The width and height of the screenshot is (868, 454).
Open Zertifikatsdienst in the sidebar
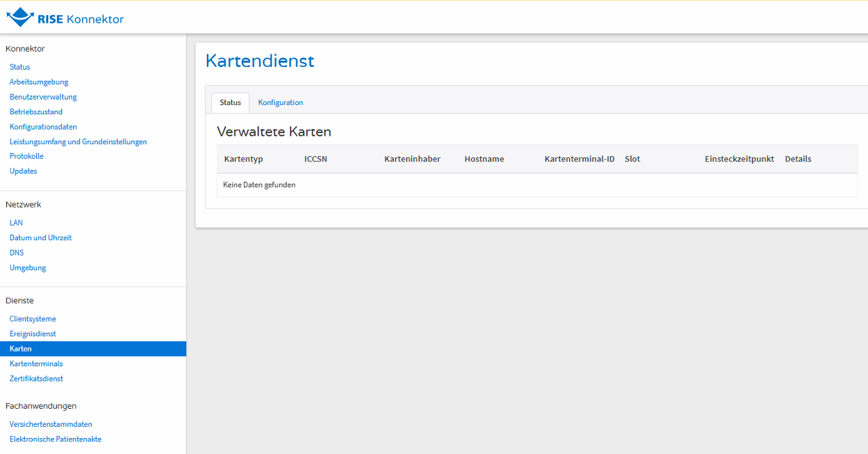[36, 379]
